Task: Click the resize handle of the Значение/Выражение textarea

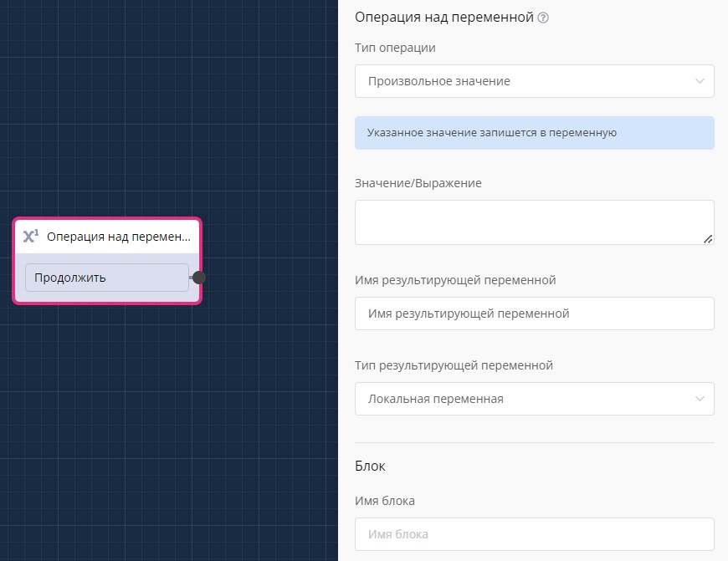Action: tap(708, 239)
